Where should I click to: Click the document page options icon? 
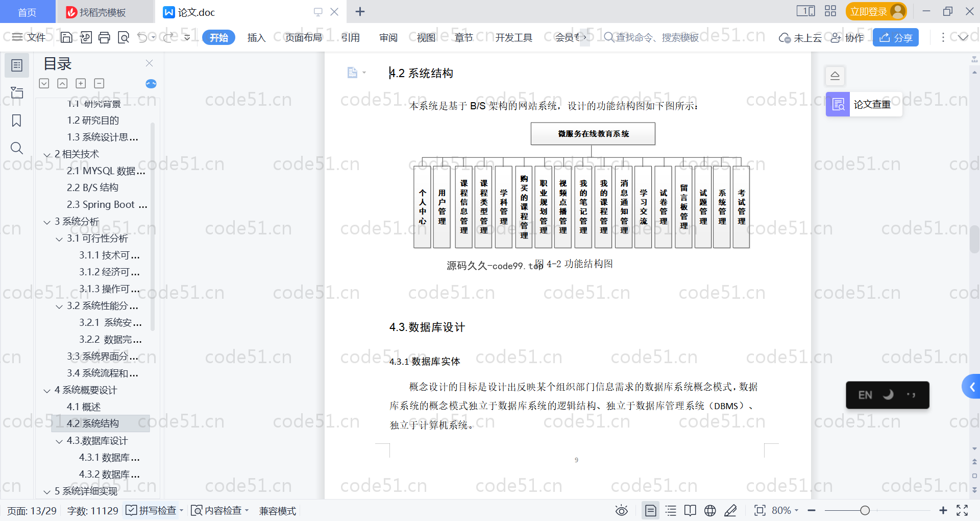356,73
